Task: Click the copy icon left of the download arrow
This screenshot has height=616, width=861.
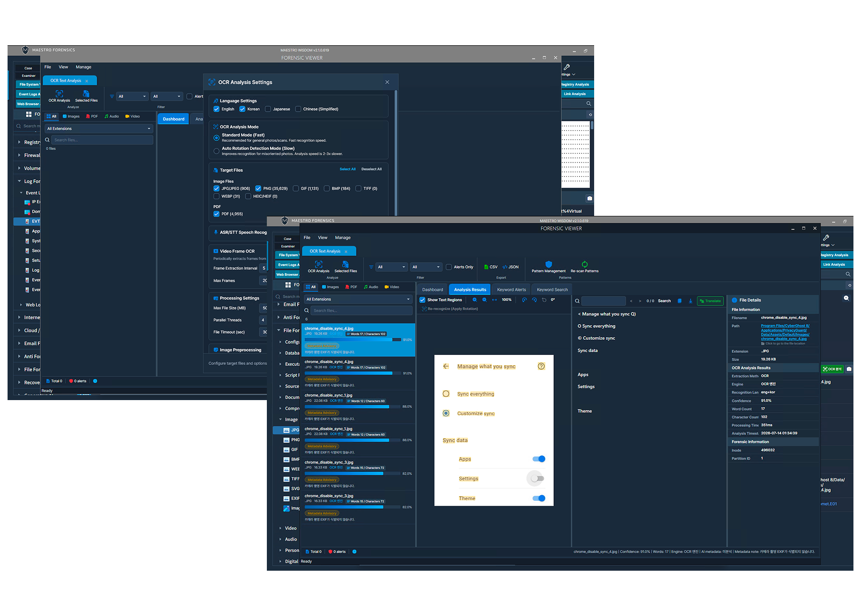Action: pos(680,301)
